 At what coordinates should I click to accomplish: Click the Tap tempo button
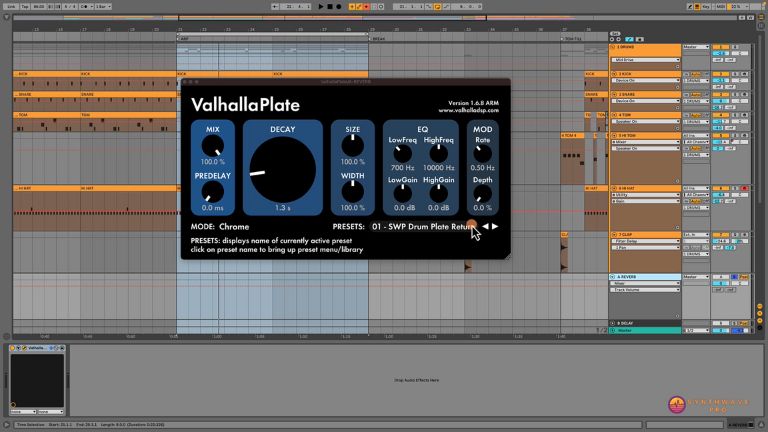coord(25,6)
